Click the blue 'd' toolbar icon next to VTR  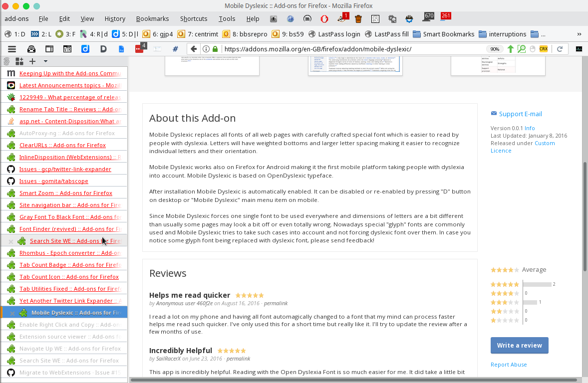pyautogui.click(x=85, y=49)
